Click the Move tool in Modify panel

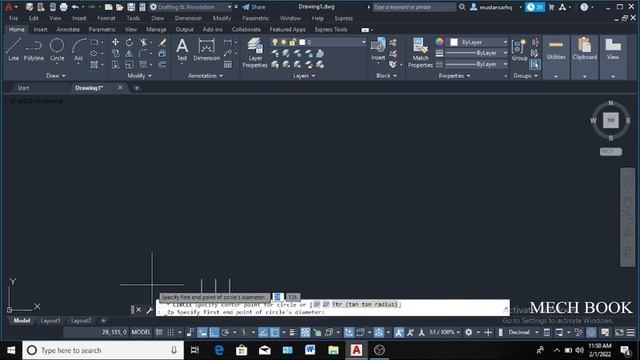(116, 42)
